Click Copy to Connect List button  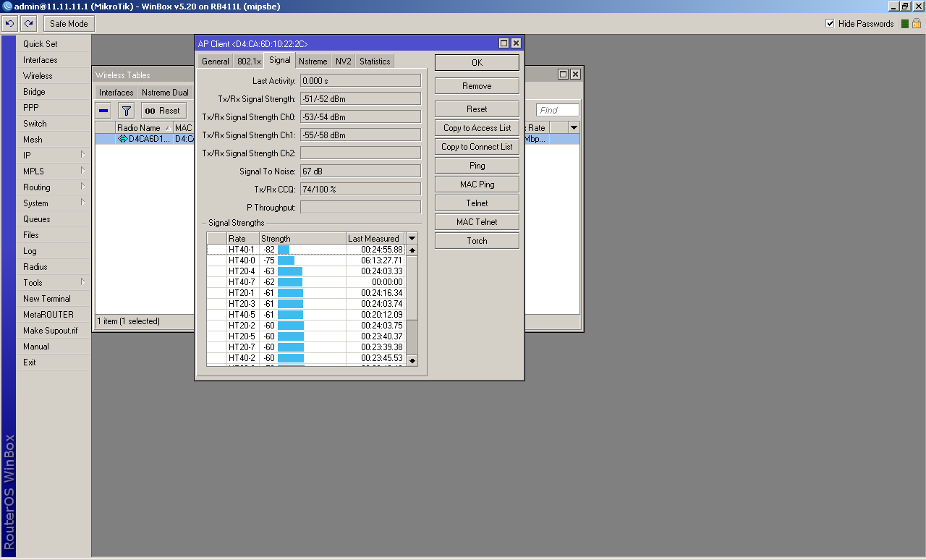click(x=477, y=147)
